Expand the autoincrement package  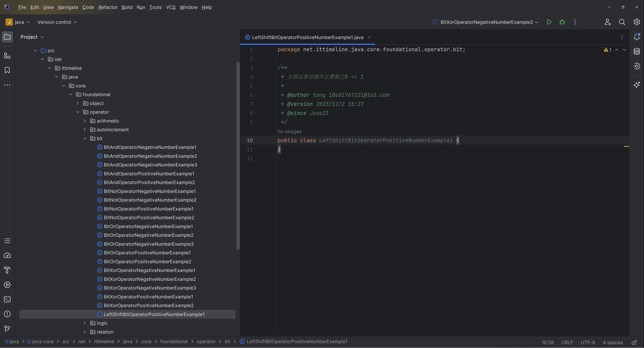pyautogui.click(x=84, y=130)
